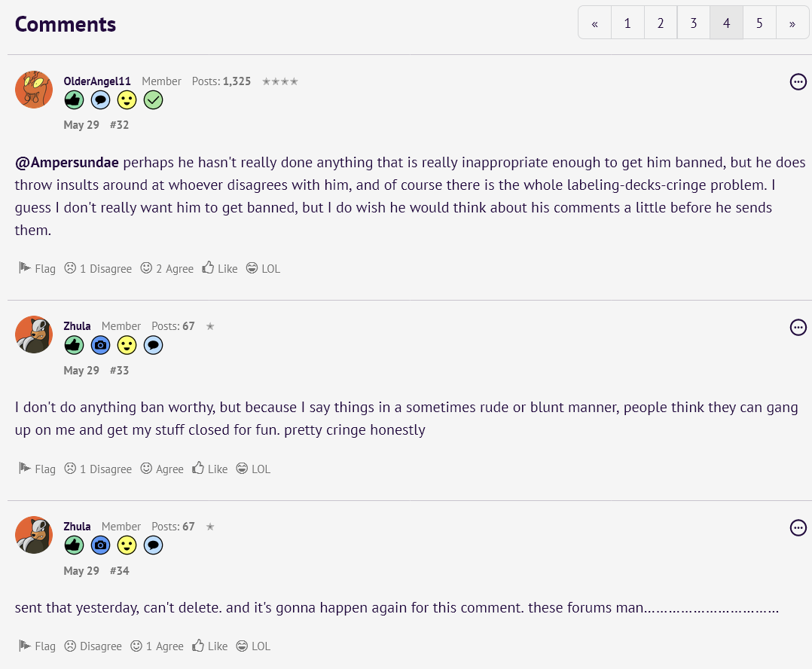Screen dimensions: 812x669
Task: Flag Zhula's comment #33
Action: [37, 469]
